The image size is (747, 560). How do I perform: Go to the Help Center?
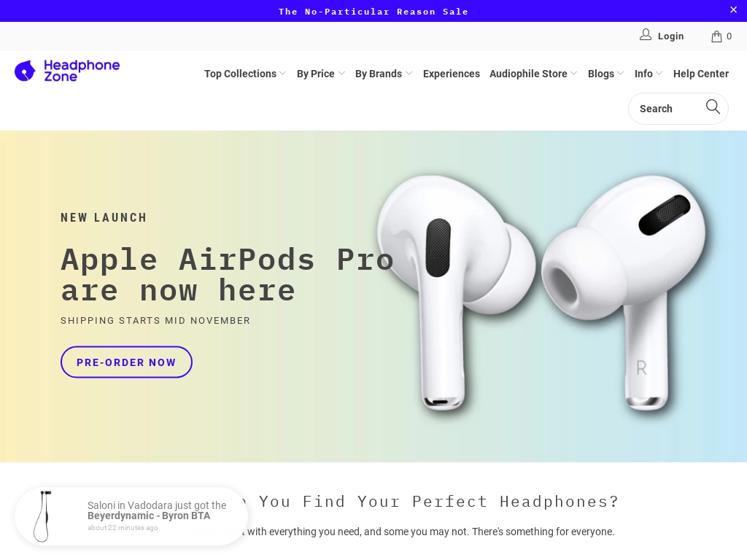point(701,74)
